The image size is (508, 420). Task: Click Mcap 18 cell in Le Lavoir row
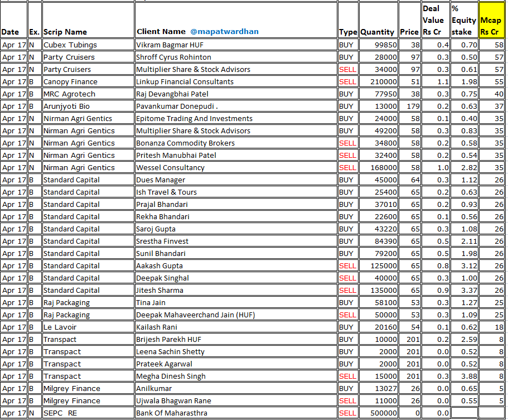491,327
